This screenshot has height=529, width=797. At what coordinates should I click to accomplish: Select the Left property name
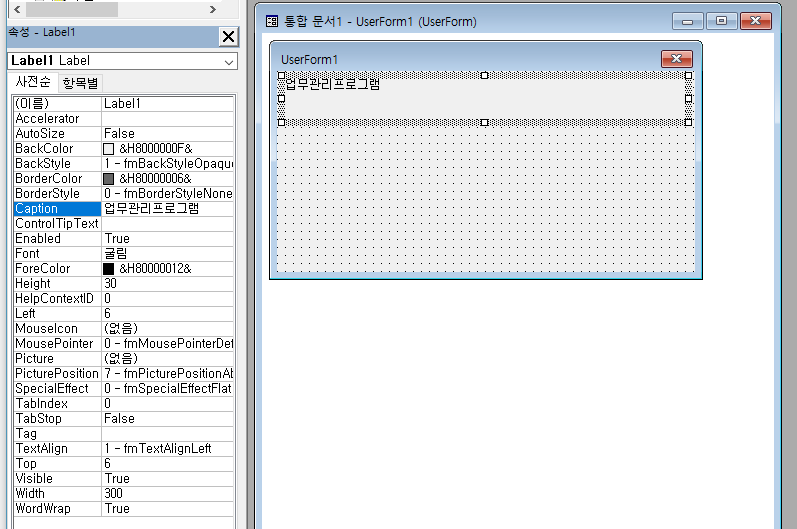(57, 314)
